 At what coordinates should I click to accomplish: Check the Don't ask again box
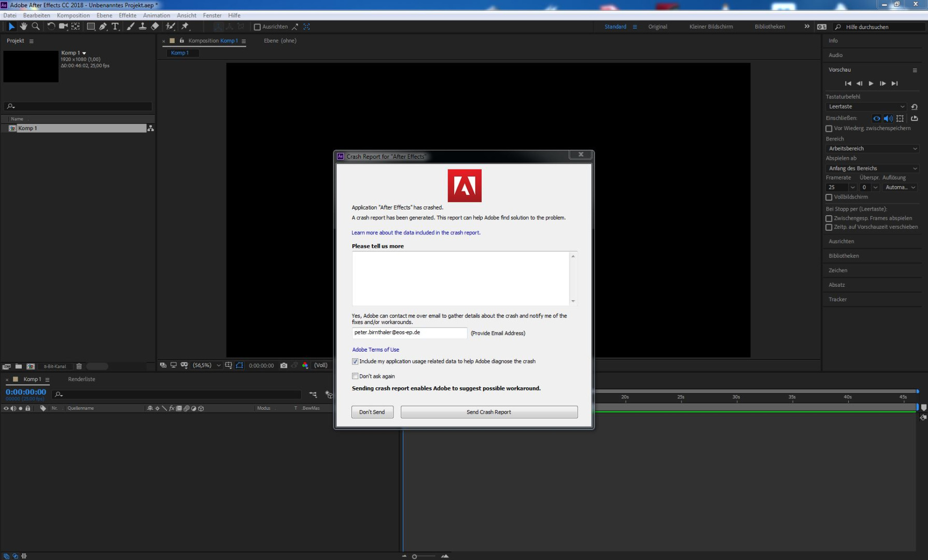pos(355,376)
